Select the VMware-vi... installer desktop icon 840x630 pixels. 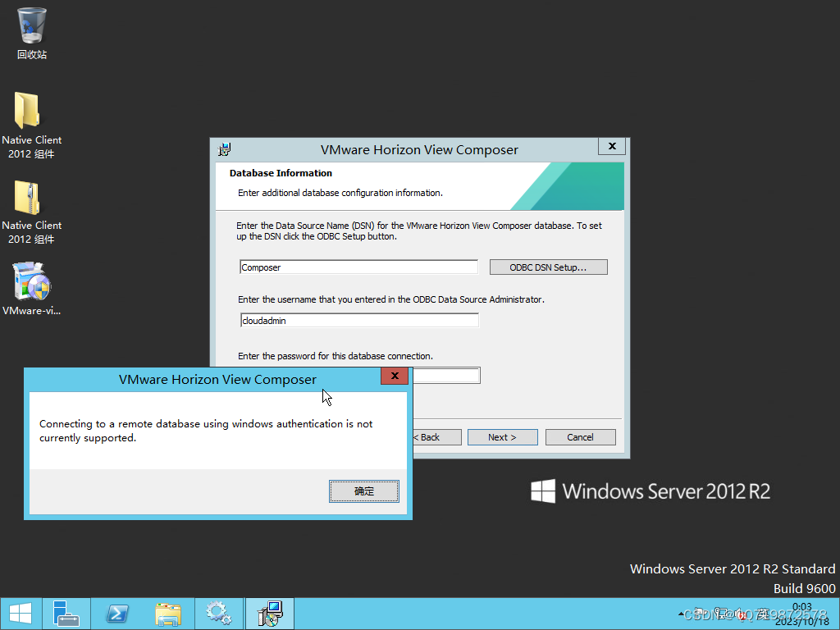(x=31, y=288)
